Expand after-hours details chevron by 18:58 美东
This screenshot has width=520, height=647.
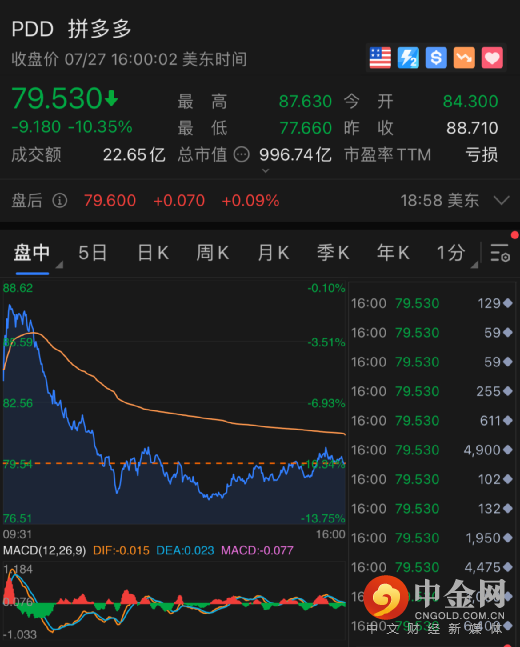[501, 201]
